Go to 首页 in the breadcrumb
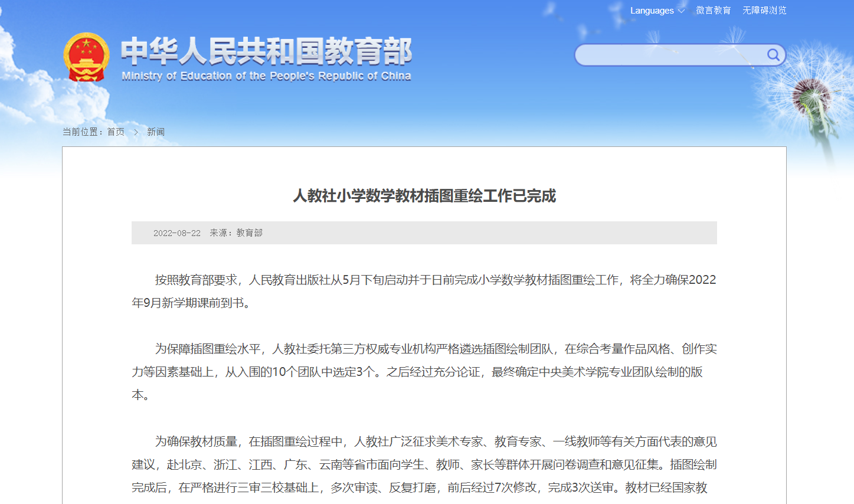The image size is (854, 504). click(x=116, y=132)
